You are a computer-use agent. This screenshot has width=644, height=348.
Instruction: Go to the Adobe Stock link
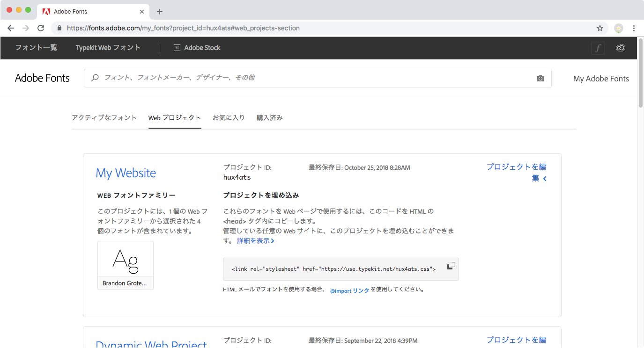coord(202,48)
